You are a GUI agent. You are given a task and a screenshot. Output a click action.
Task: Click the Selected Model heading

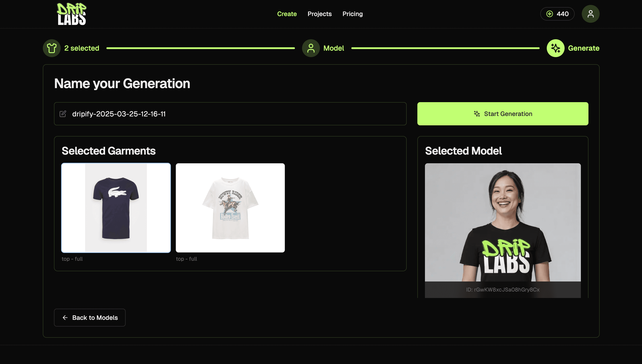point(463,151)
